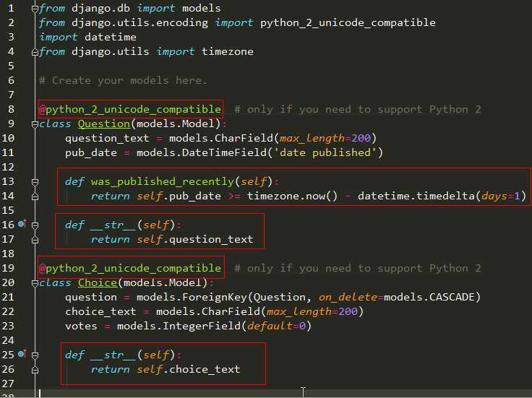The height and width of the screenshot is (398, 532).
Task: Click self.choice_text on line 26
Action: pyautogui.click(x=189, y=369)
